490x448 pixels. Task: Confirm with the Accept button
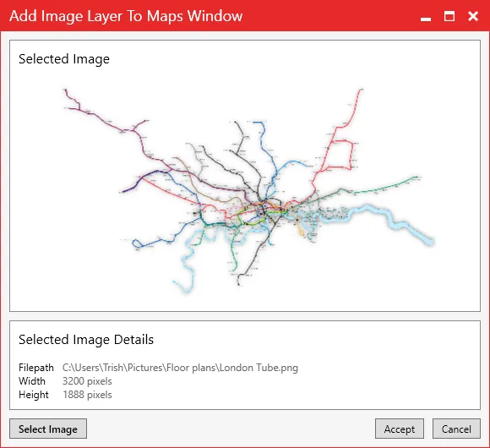400,429
